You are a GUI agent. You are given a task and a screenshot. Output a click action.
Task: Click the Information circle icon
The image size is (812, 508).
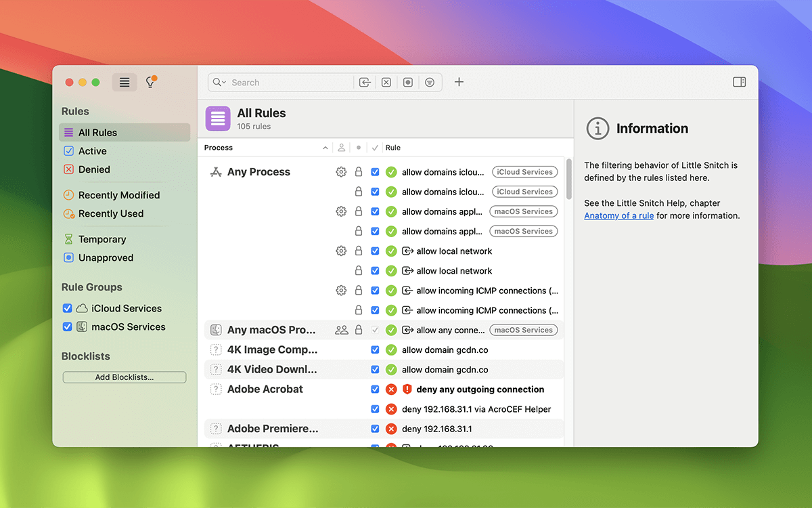(597, 128)
